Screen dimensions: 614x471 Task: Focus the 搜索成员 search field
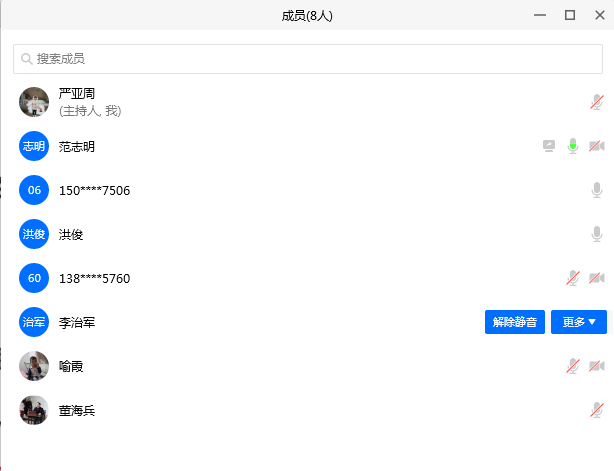coord(307,59)
